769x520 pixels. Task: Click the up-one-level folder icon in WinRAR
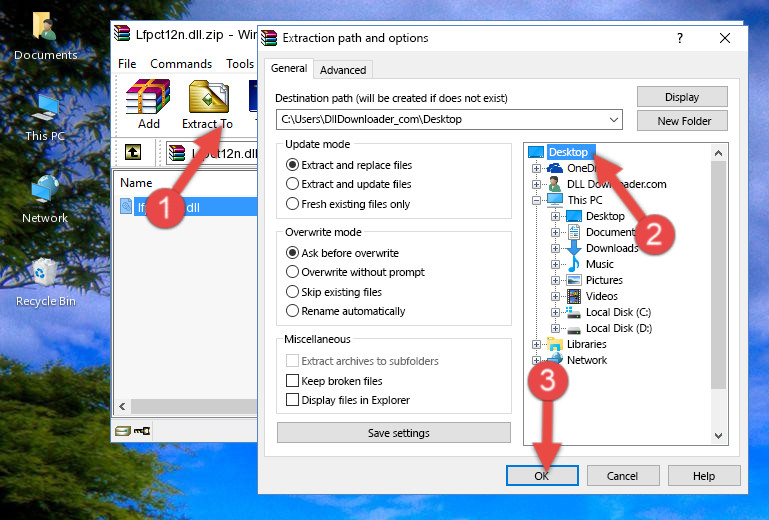(133, 152)
